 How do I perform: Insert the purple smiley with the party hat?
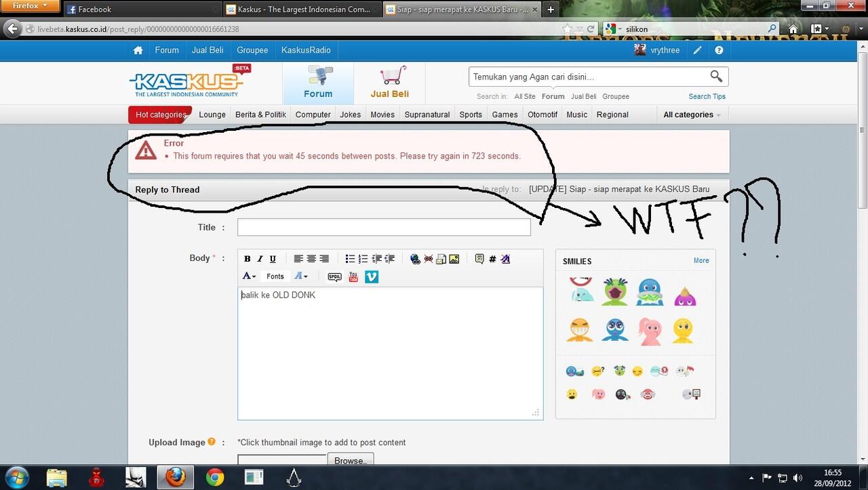coord(685,295)
